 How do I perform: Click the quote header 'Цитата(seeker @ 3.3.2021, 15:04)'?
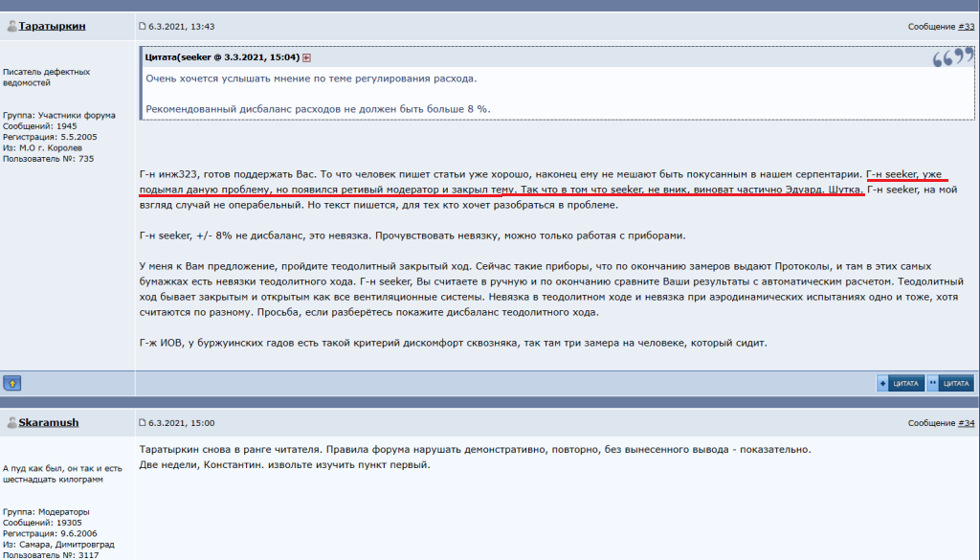click(222, 57)
